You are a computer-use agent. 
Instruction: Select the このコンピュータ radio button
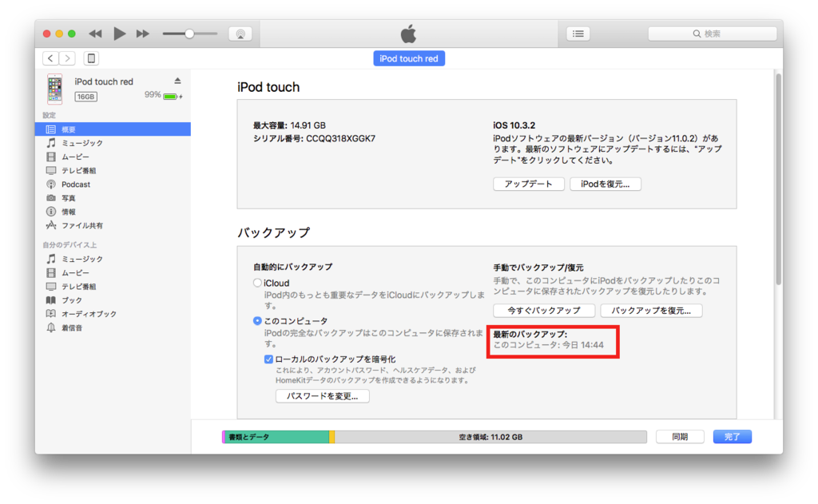tap(257, 321)
